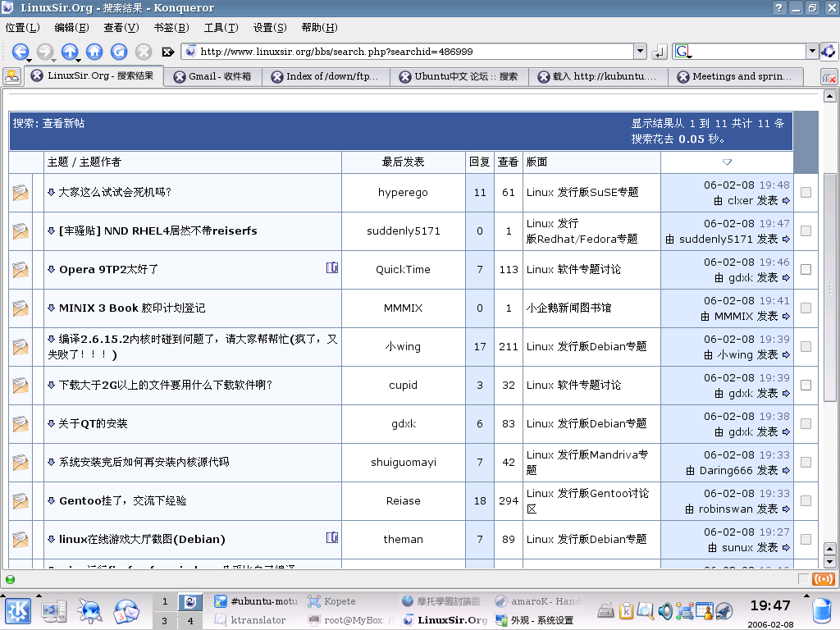840x630 pixels.
Task: Select the checkbox in the Opera 9TP2 row
Action: click(x=806, y=269)
